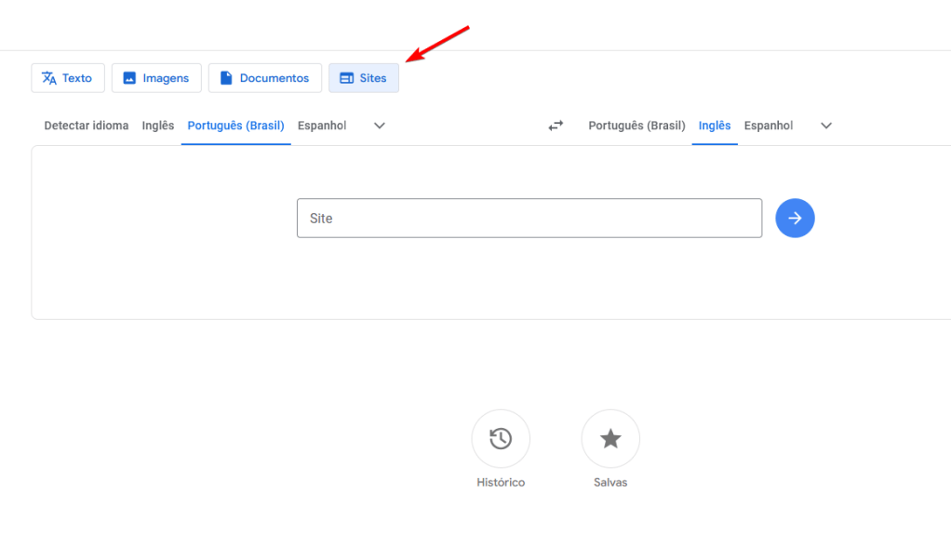The width and height of the screenshot is (951, 560).
Task: Click the Histórico text label
Action: point(501,483)
